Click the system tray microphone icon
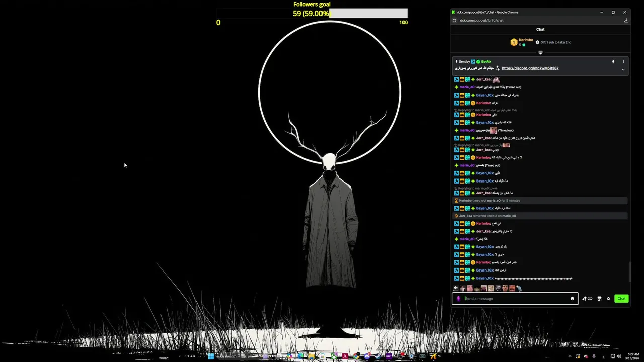 point(594,356)
